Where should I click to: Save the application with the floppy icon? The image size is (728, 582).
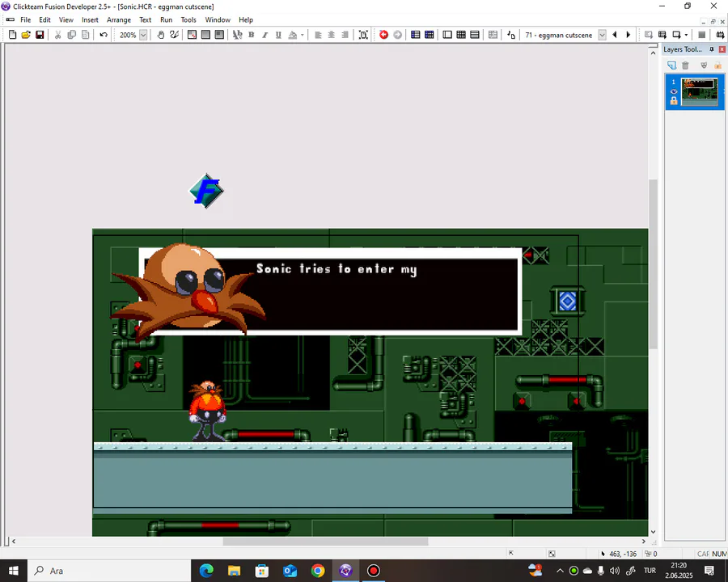(x=40, y=35)
